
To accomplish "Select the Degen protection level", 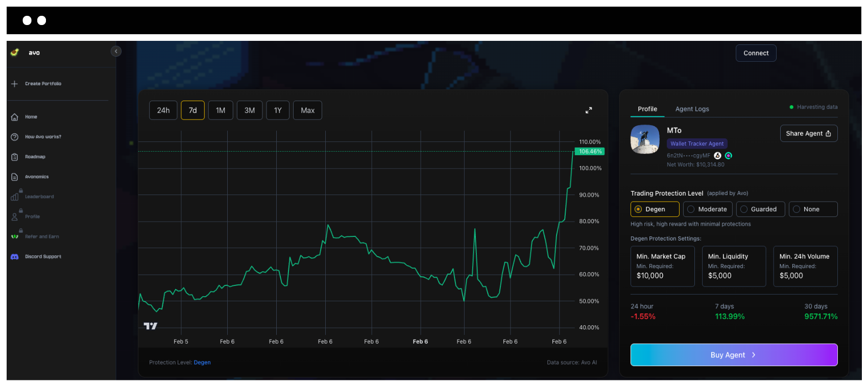I will tap(655, 209).
